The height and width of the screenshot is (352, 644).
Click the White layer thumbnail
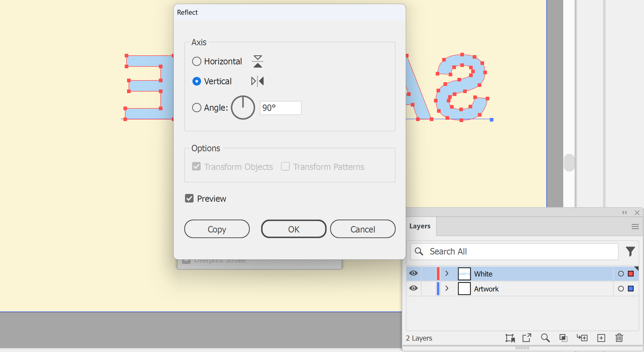click(464, 274)
